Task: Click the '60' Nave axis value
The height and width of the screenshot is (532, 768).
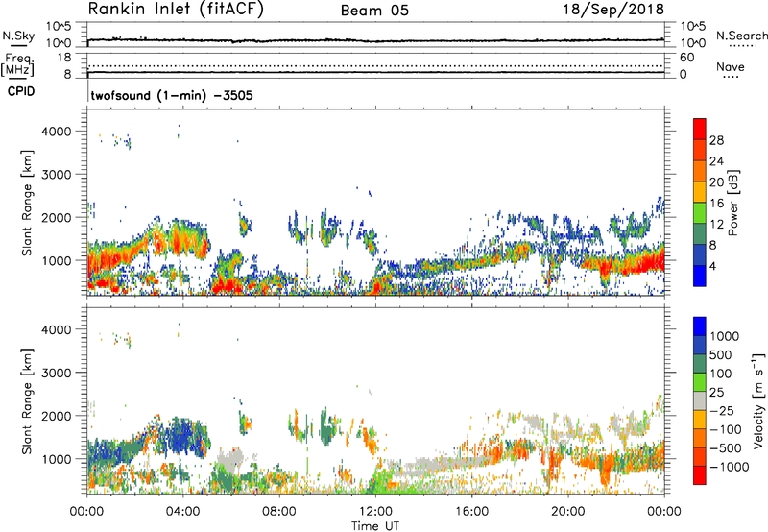Action: coord(687,58)
